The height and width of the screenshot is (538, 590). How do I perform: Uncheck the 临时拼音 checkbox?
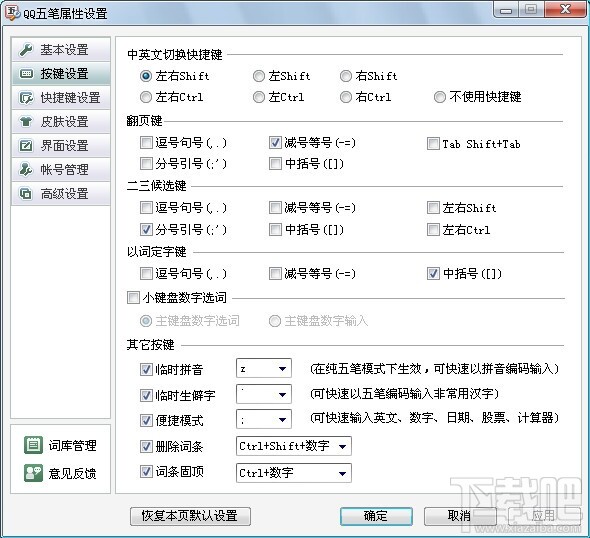click(146, 369)
